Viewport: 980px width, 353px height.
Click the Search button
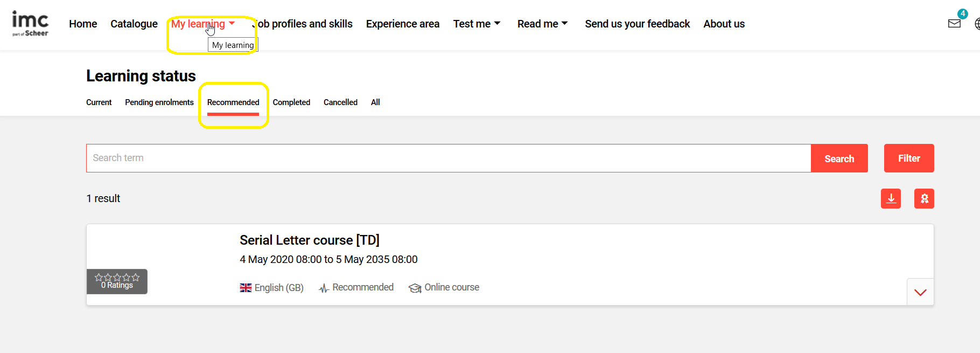pos(839,158)
